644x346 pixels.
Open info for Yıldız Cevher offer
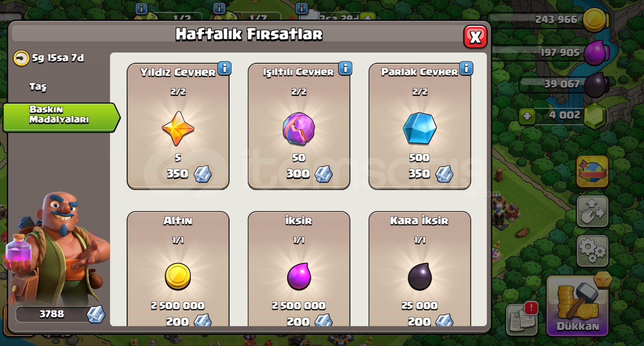point(225,68)
